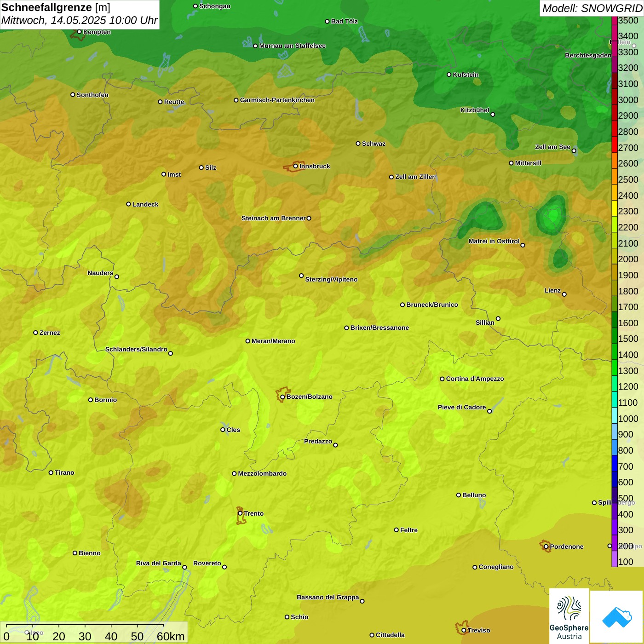Click the Landeck location dot
644x644 pixels.
click(128, 204)
